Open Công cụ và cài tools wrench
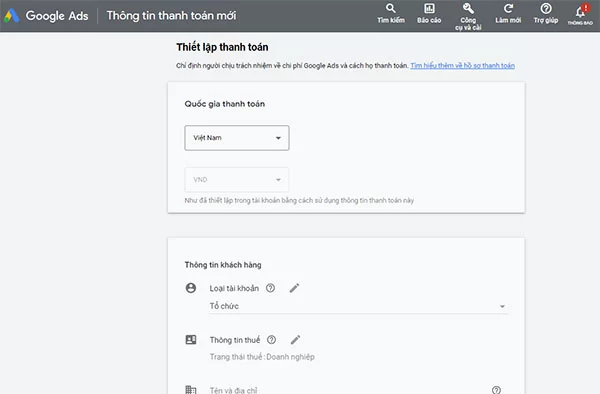The width and height of the screenshot is (600, 394). [x=468, y=8]
